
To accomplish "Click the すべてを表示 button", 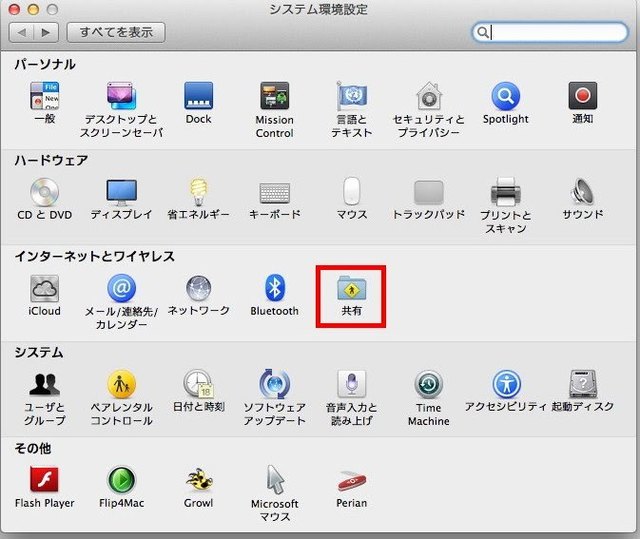I will (x=116, y=32).
